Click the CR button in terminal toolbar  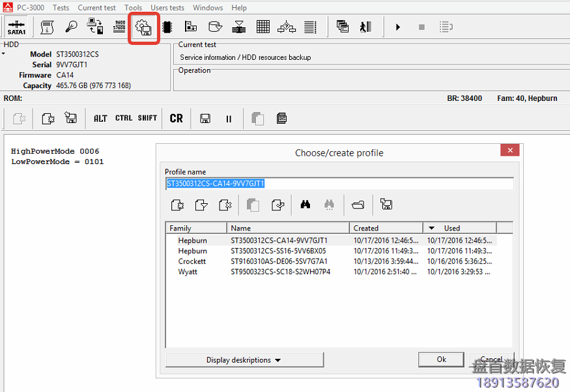[x=177, y=119]
